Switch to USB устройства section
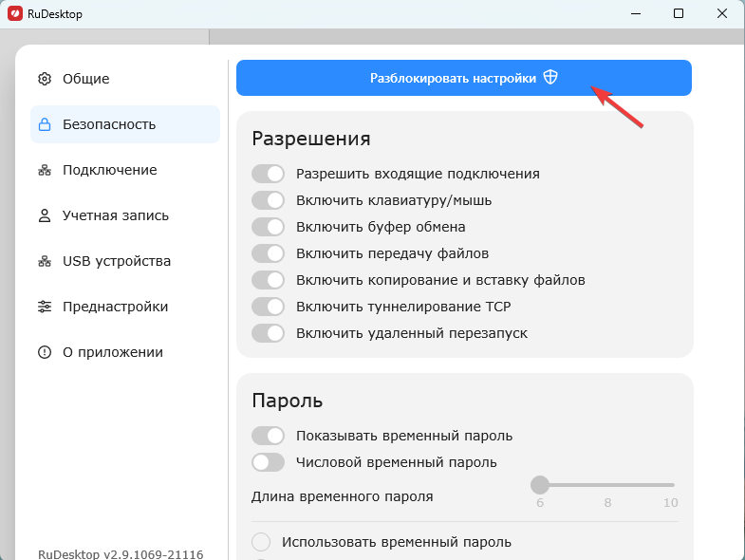The height and width of the screenshot is (560, 745). 125,261
